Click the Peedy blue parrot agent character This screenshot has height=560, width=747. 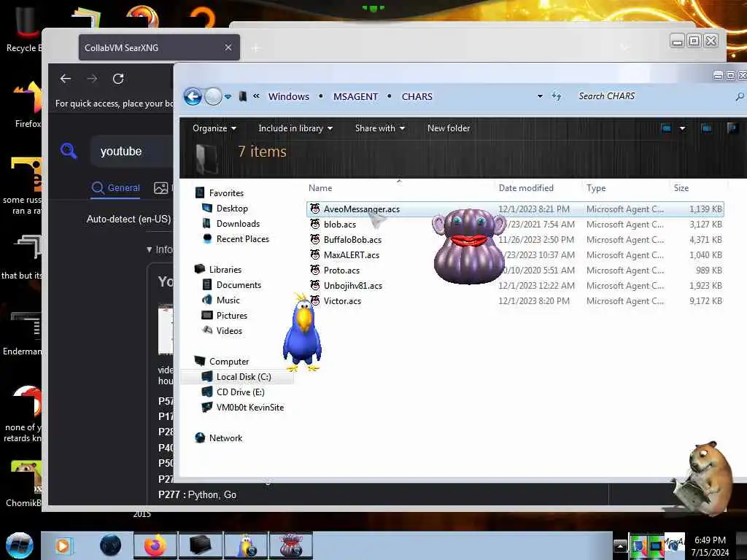(x=301, y=332)
